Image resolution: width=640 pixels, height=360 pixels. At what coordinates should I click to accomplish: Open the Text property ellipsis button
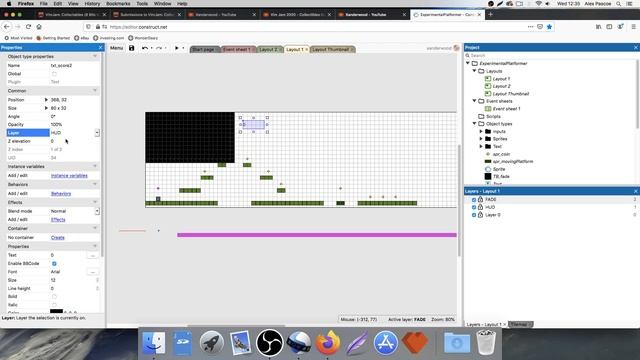click(93, 255)
